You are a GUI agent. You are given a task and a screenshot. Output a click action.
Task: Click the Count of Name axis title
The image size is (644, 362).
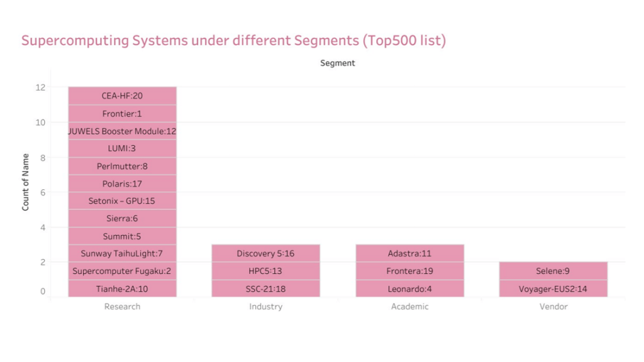click(26, 182)
